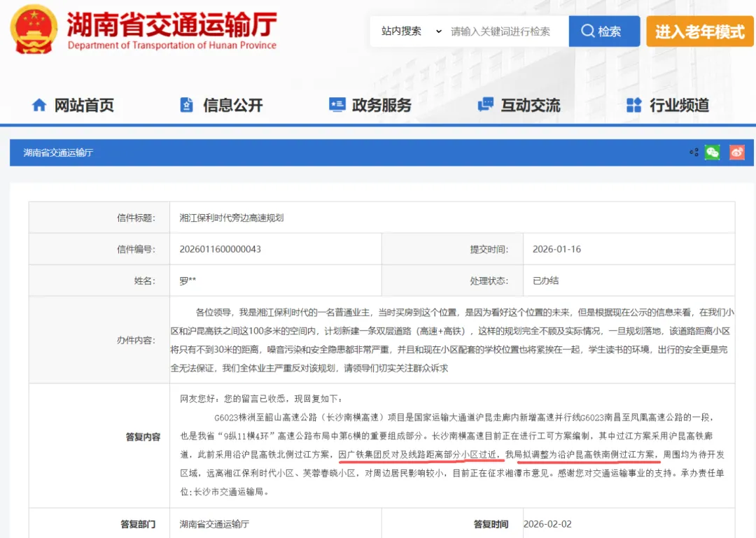Viewport: 756px width, 538px height.
Task: Click the 姓名 label cell
Action: point(99,281)
